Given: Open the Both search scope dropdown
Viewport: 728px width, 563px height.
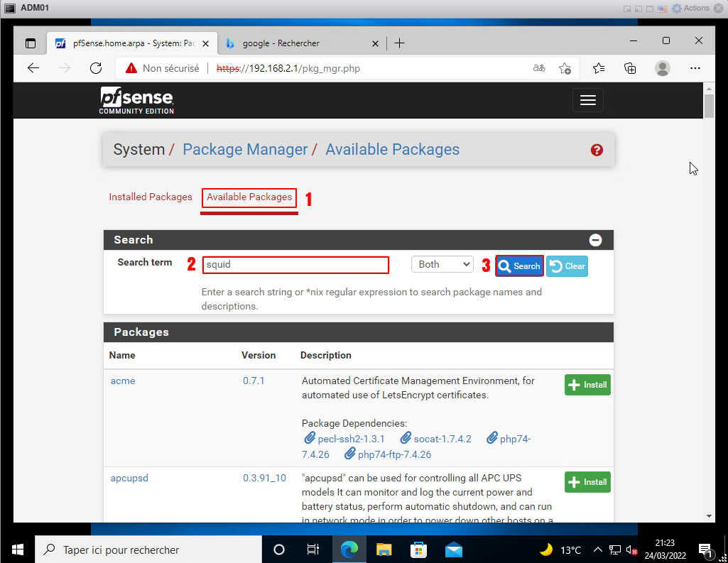Looking at the screenshot, I should (x=442, y=264).
